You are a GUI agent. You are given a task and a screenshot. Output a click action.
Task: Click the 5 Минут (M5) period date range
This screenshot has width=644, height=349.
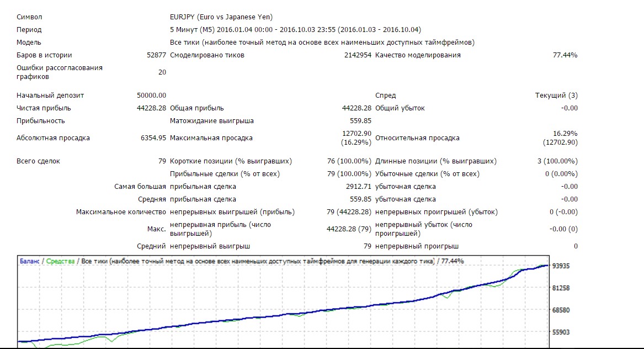pyautogui.click(x=295, y=30)
